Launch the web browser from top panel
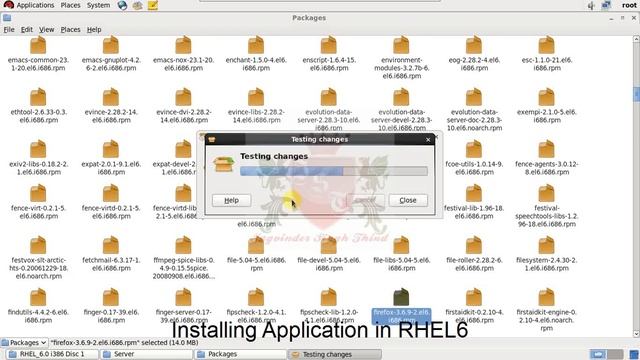Viewport: 640px width, 360px height. tap(122, 5)
